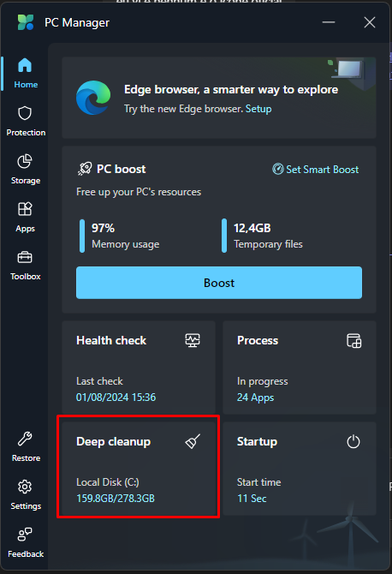Image resolution: width=392 pixels, height=574 pixels.
Task: Click the 159.8GB/278.3GB disk usage text
Action: pos(116,499)
